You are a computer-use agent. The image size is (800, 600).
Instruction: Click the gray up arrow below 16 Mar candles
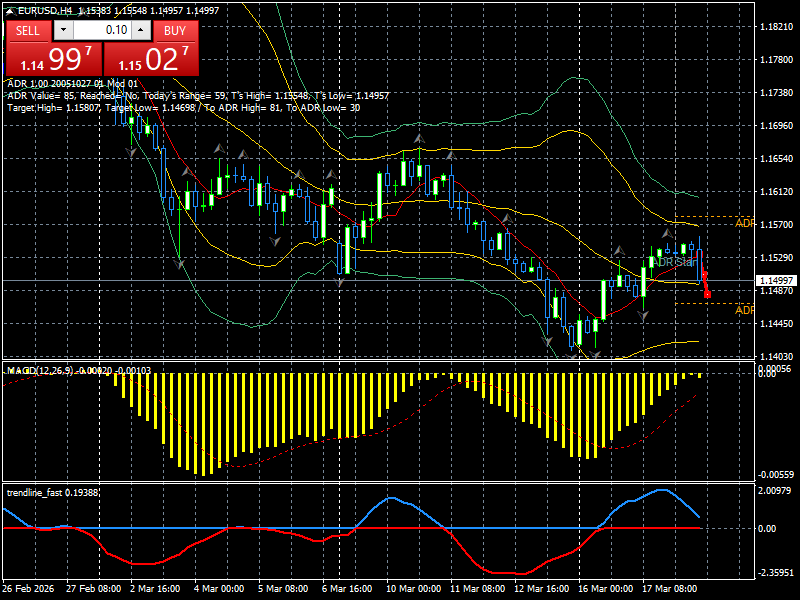point(621,250)
